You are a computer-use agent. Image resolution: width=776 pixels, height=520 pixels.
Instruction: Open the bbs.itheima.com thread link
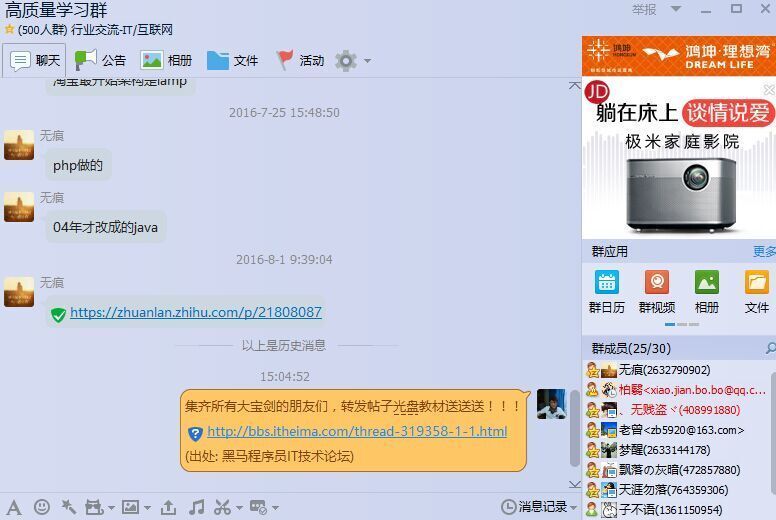point(356,432)
